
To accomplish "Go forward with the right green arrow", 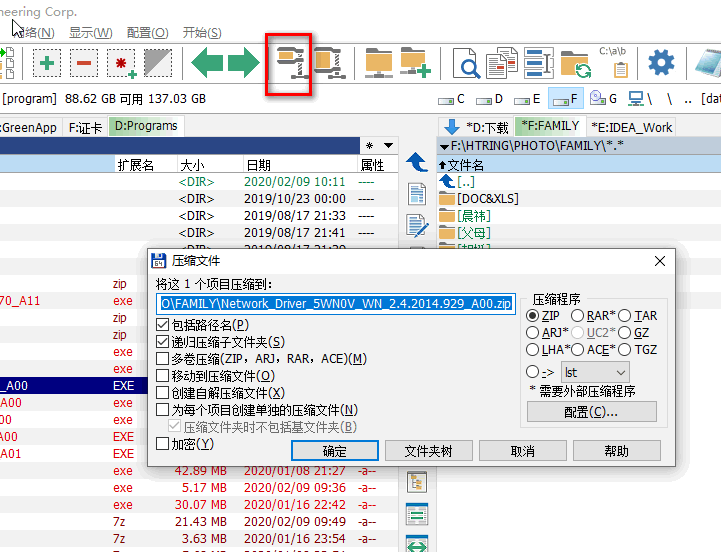I will coord(244,63).
